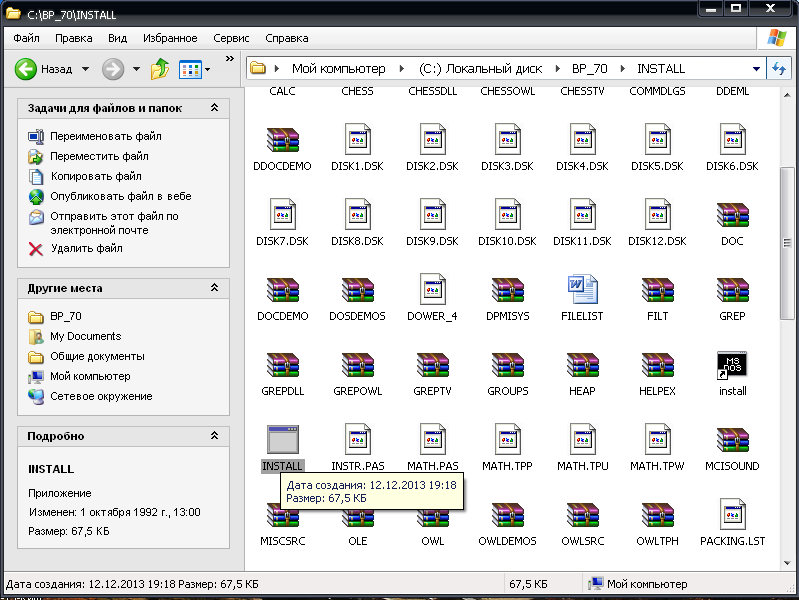Click the refresh button beside address bar
The height and width of the screenshot is (600, 799).
pos(779,68)
